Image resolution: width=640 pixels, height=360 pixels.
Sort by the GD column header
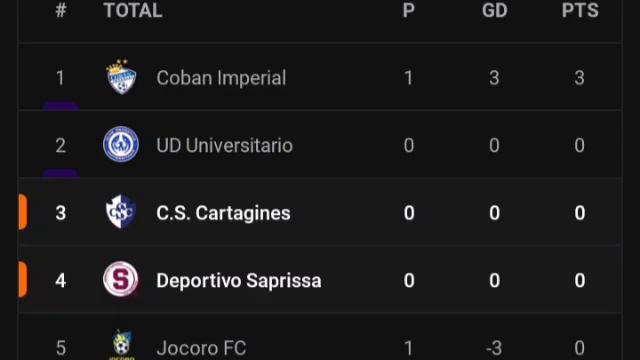point(494,10)
